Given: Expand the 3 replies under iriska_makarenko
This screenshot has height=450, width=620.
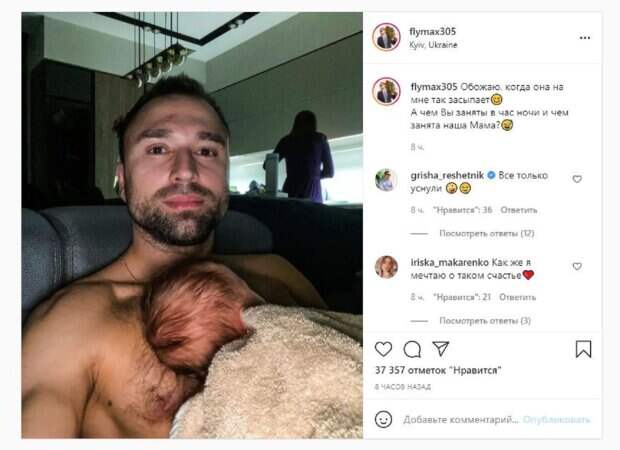Looking at the screenshot, I should point(485,321).
